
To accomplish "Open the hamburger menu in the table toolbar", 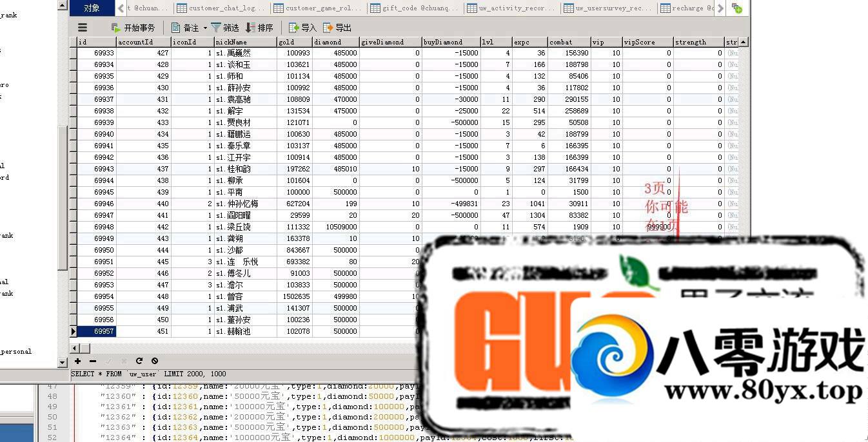I will click(x=83, y=28).
